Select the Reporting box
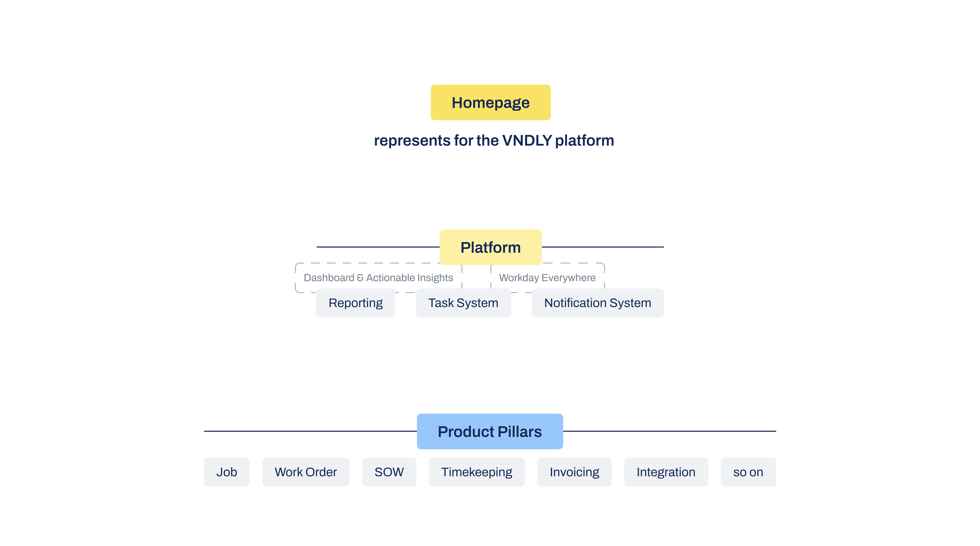 [x=355, y=303]
